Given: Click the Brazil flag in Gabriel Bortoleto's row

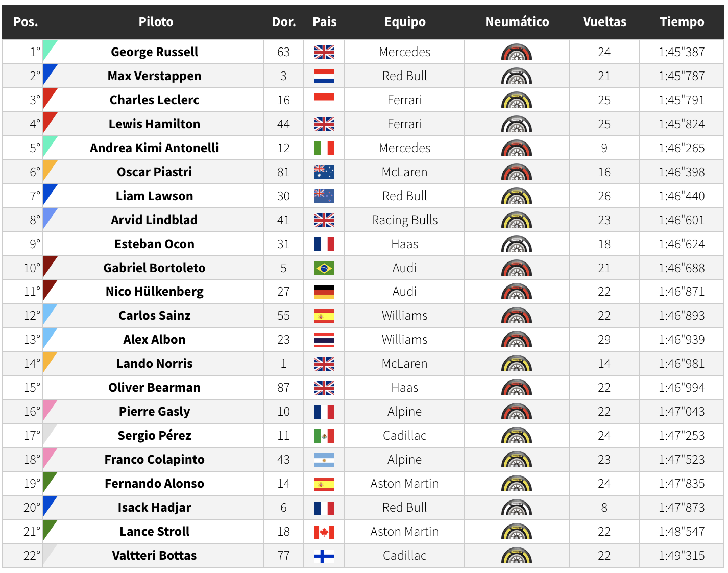Looking at the screenshot, I should pos(324,268).
